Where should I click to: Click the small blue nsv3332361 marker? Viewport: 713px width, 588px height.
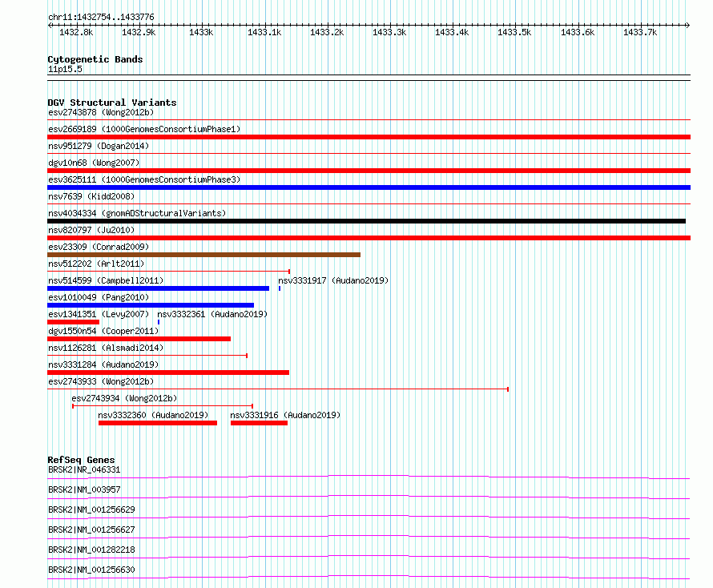[x=159, y=322]
